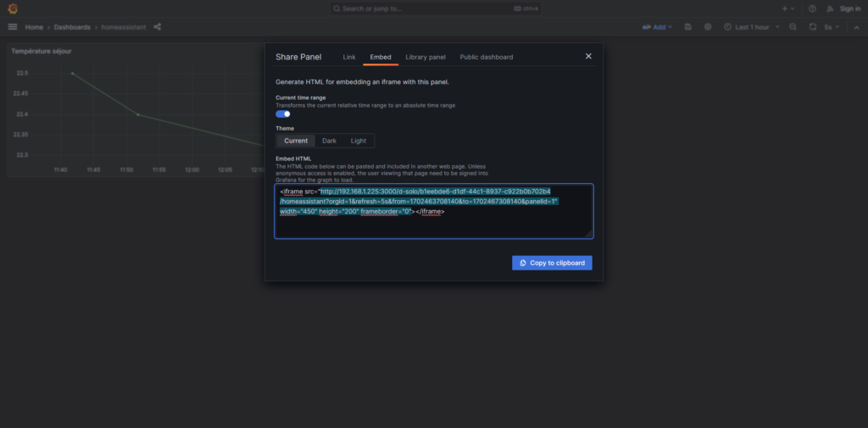
Task: Open the hamburger navigation menu
Action: 13,26
